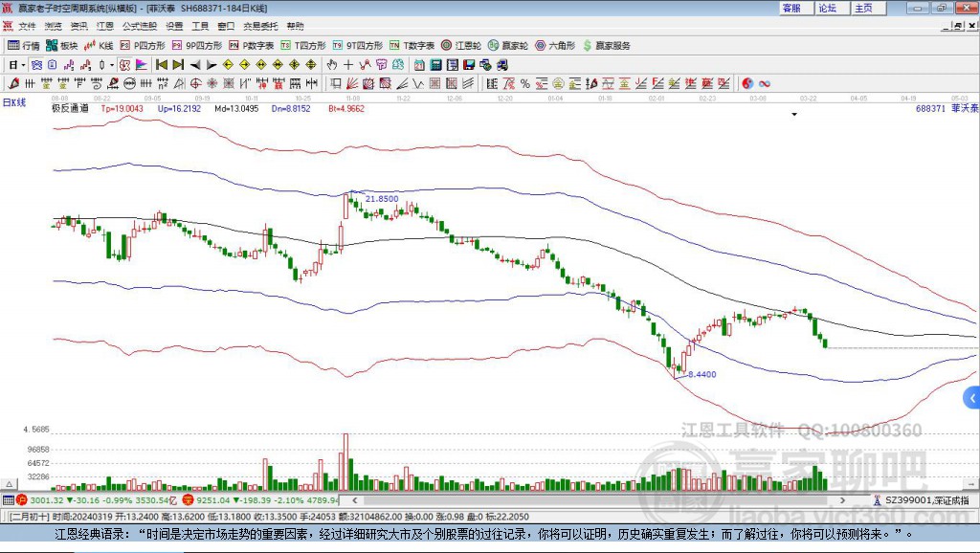
Task: Toggle the magenta-cyan pennant indicator icon
Action: [x=142, y=64]
